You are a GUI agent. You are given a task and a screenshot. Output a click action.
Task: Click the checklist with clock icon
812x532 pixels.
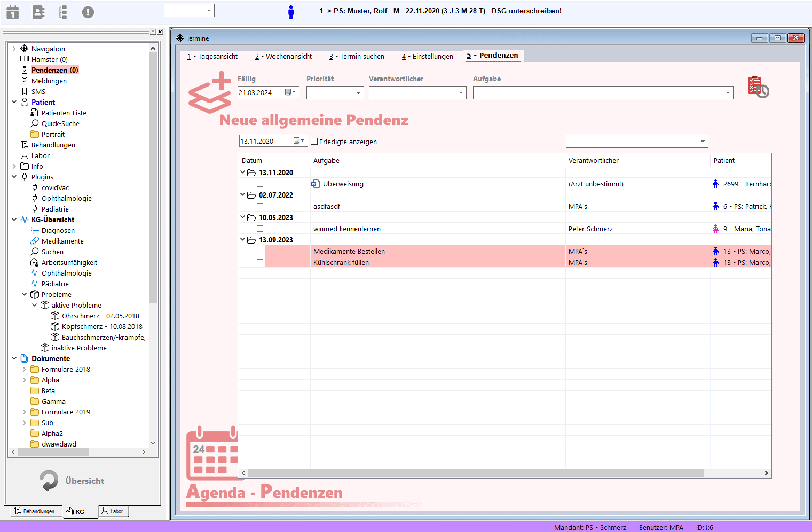[x=758, y=87]
